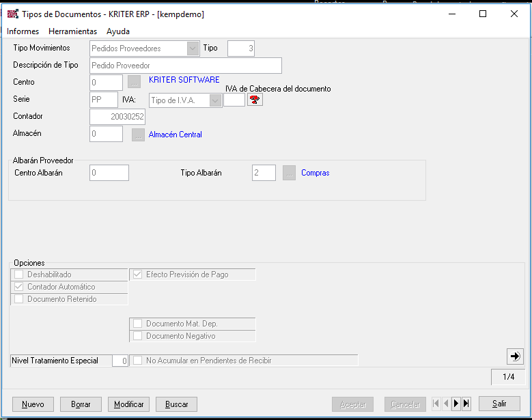Screen dimensions: 532x420
Task: Open the Ayuda menu
Action: [x=118, y=31]
